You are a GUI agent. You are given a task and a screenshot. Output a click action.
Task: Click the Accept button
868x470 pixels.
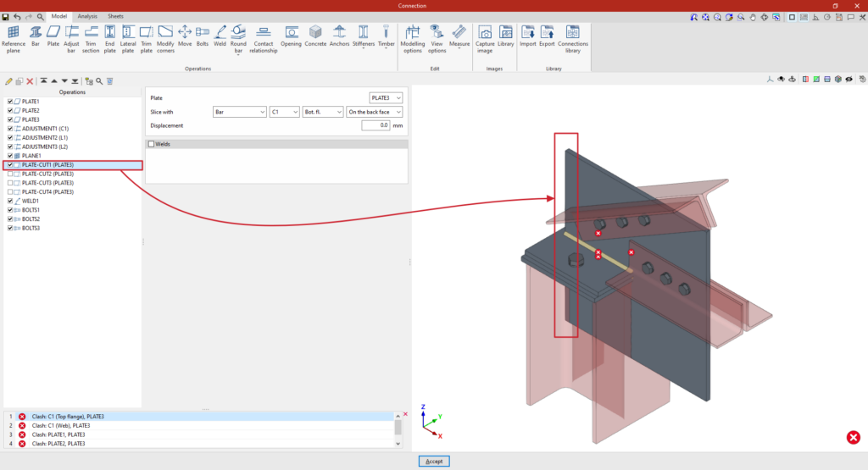click(433, 461)
